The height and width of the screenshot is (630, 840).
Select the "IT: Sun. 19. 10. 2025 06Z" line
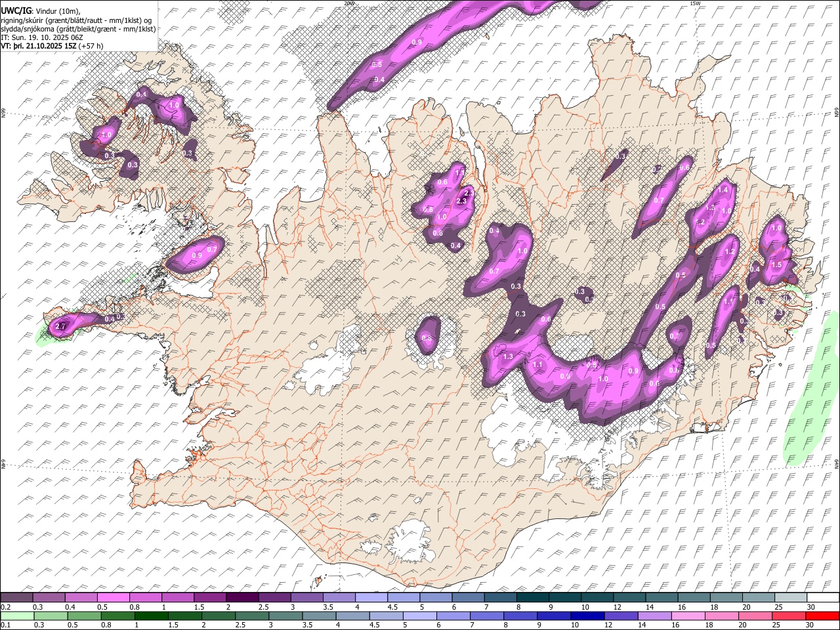42,37
